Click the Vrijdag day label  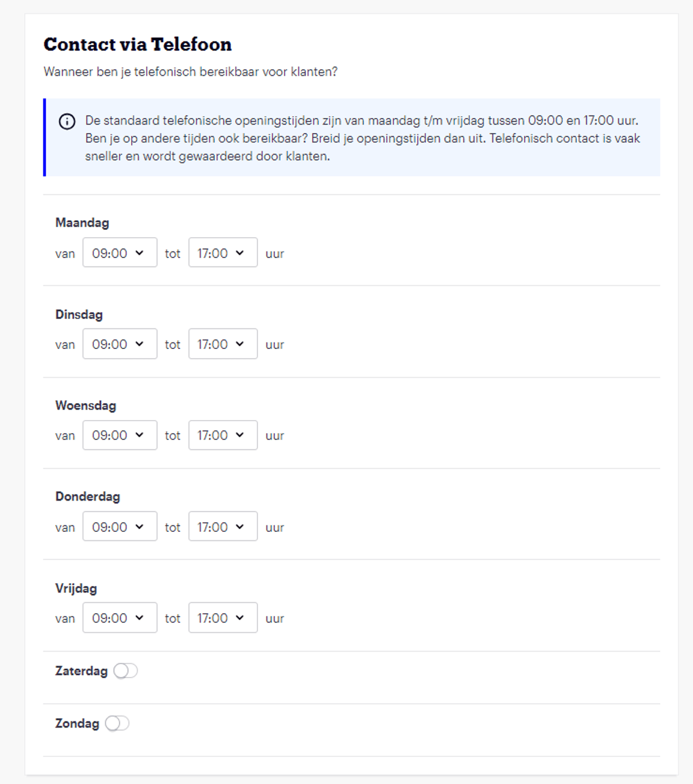[x=76, y=588]
